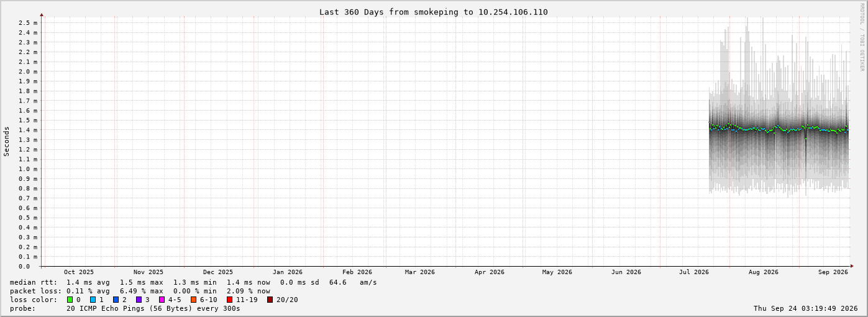The height and width of the screenshot is (317, 868).
Task: Click the magenta 4-5 loss swatch
Action: pos(162,300)
